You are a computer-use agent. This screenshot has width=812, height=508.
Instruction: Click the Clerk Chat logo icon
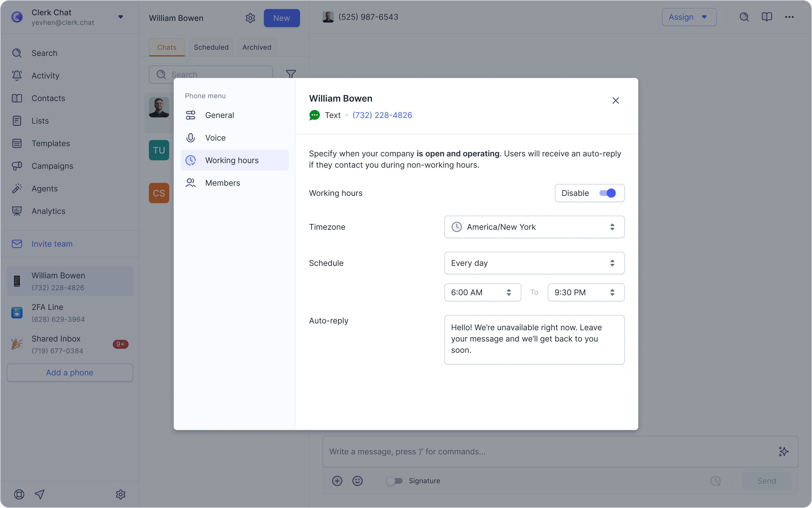pyautogui.click(x=17, y=17)
